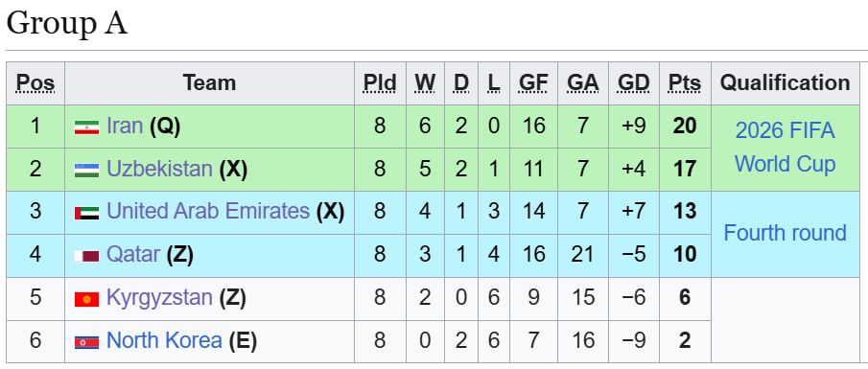Click the Pos column header abbreviation
Viewport: 868px width, 369px height.
click(x=35, y=83)
